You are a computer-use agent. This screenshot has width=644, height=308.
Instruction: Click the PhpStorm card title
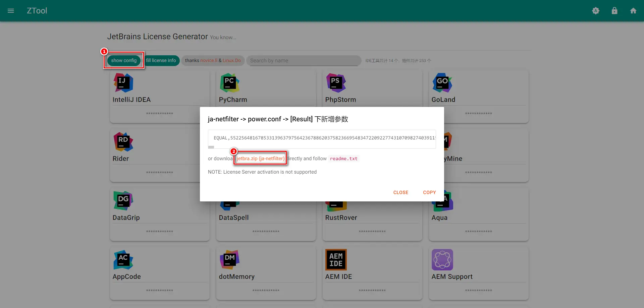coord(340,100)
